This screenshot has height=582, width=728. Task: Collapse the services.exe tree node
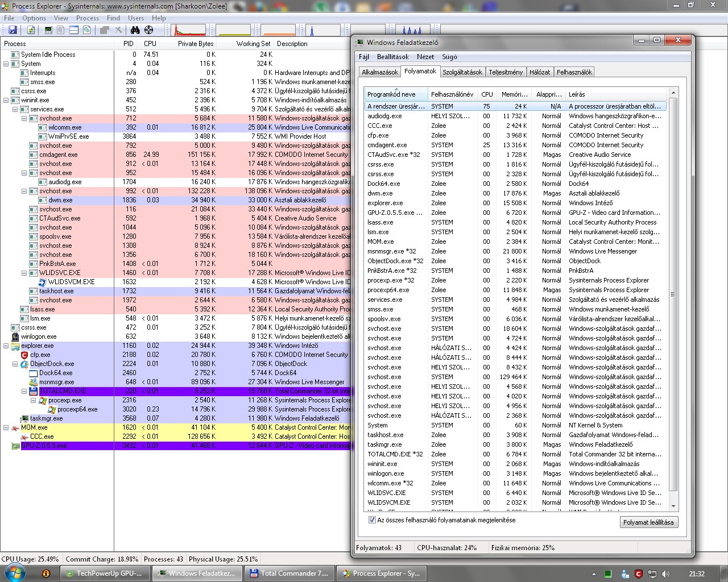[x=15, y=109]
